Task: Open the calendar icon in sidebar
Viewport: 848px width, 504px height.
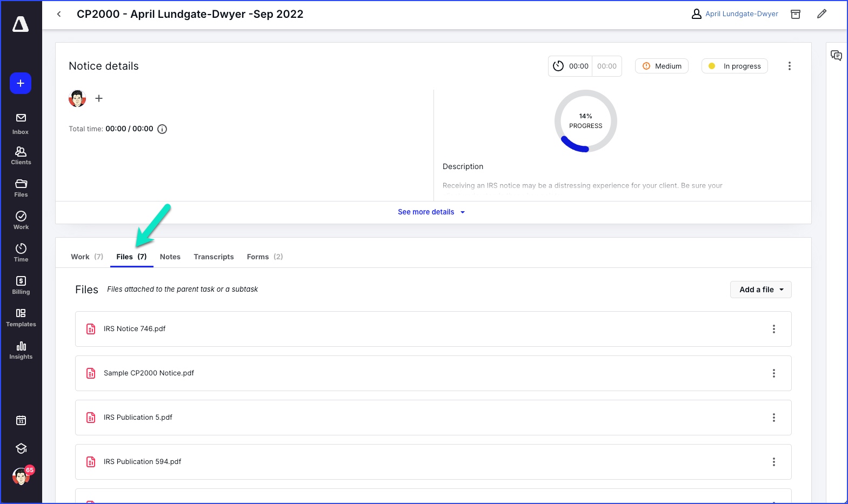Action: tap(21, 420)
